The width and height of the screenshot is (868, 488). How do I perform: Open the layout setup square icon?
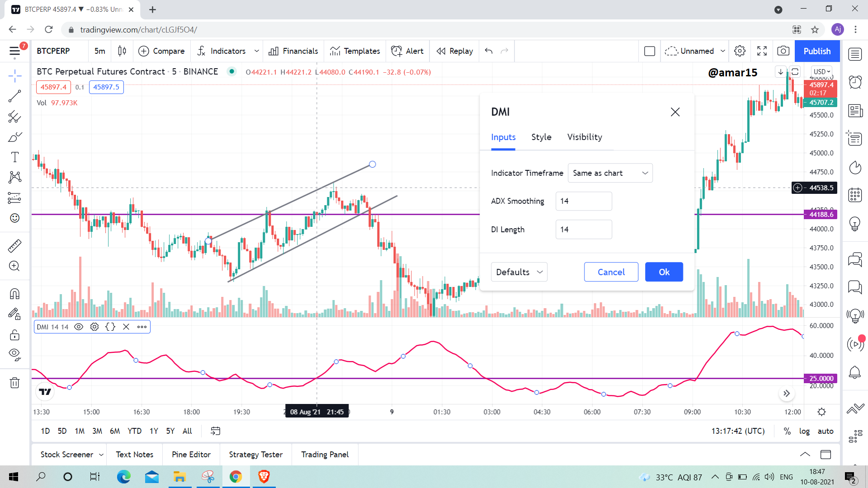click(650, 51)
